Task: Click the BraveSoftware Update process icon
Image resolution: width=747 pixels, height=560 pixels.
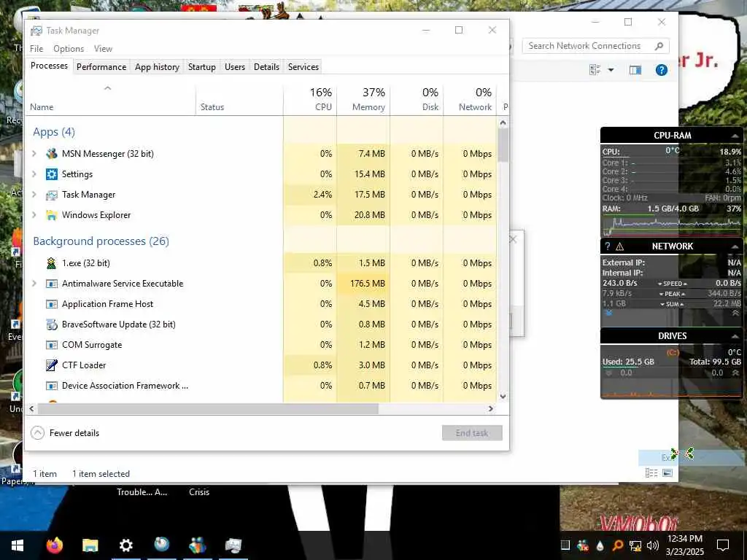Action: coord(52,324)
